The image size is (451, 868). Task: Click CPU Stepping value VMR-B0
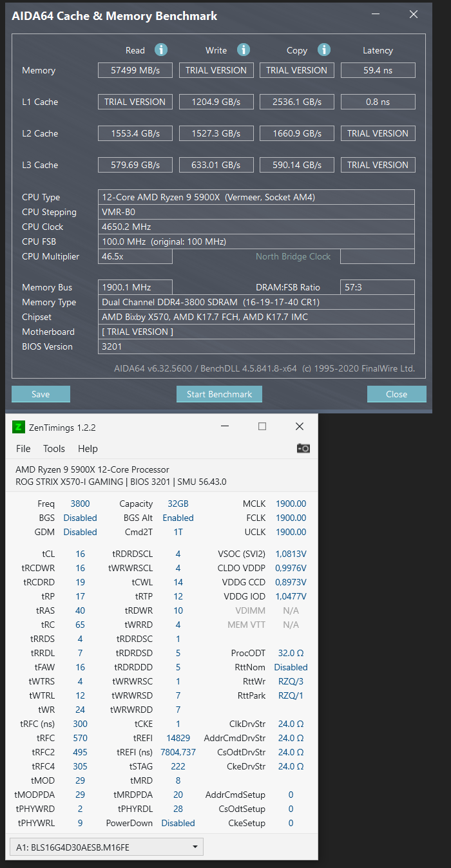(256, 212)
